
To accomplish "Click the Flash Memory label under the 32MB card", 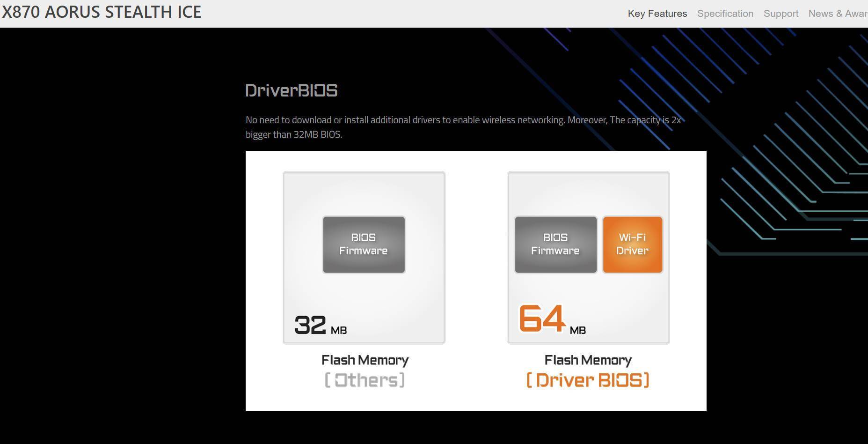I will click(x=365, y=360).
